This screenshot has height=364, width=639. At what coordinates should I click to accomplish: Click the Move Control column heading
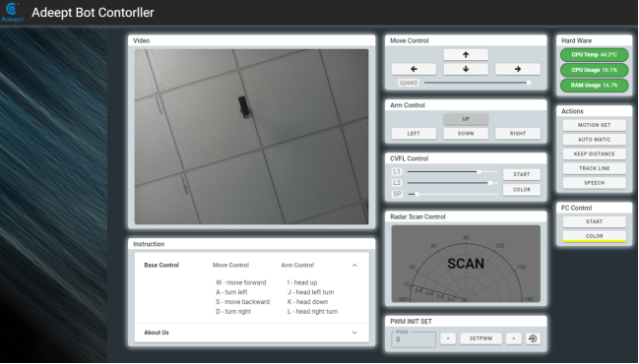coord(230,265)
